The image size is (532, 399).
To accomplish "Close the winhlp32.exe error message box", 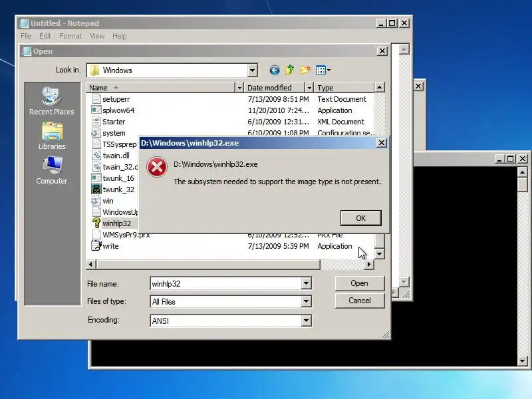I will coord(382,143).
